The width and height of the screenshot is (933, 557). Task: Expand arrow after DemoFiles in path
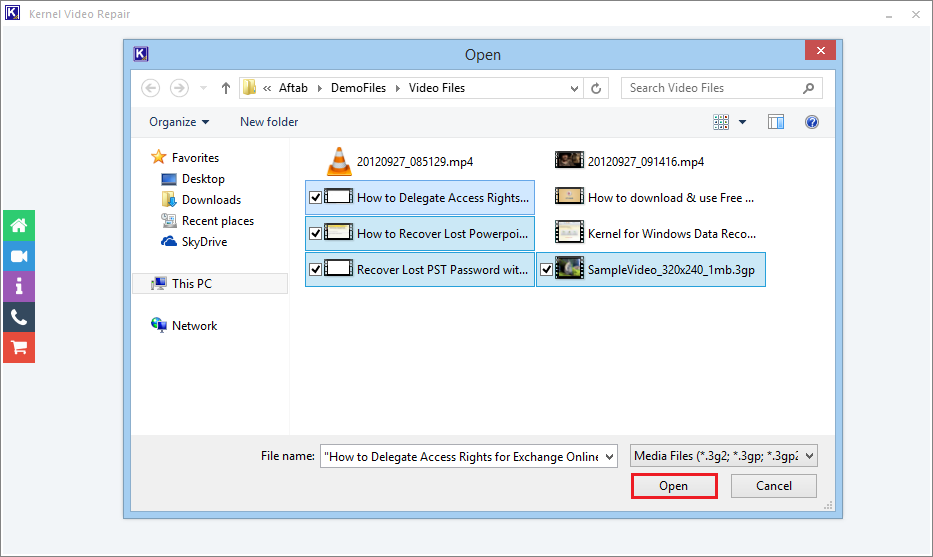(x=397, y=89)
